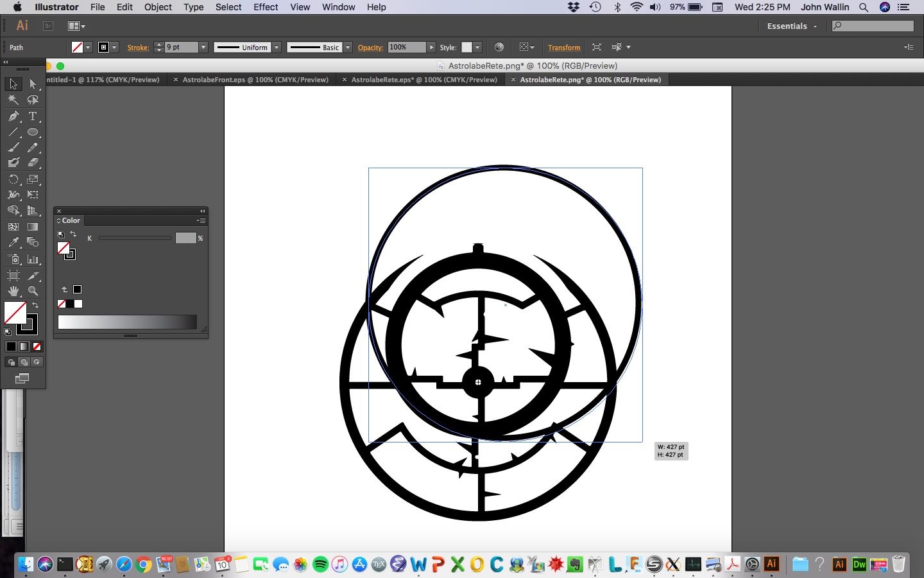Choose the Gradient tool
Image resolution: width=924 pixels, height=578 pixels.
pyautogui.click(x=33, y=227)
